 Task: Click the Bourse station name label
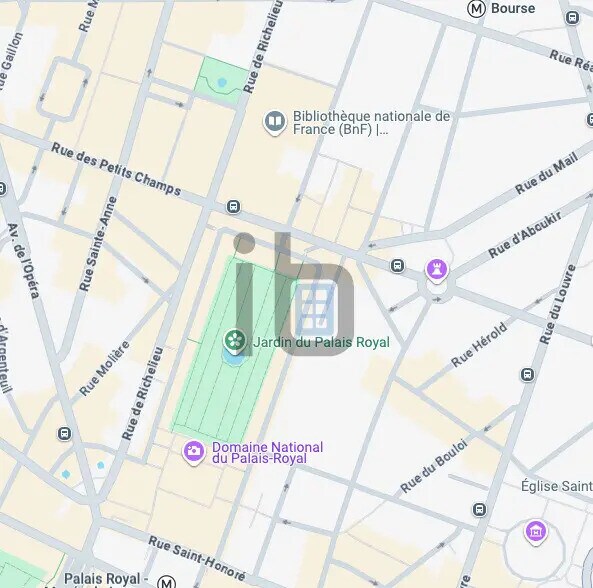pos(513,8)
